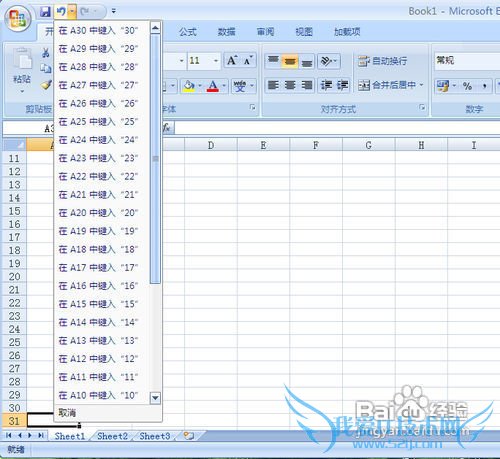Open text orientation button

[329, 61]
